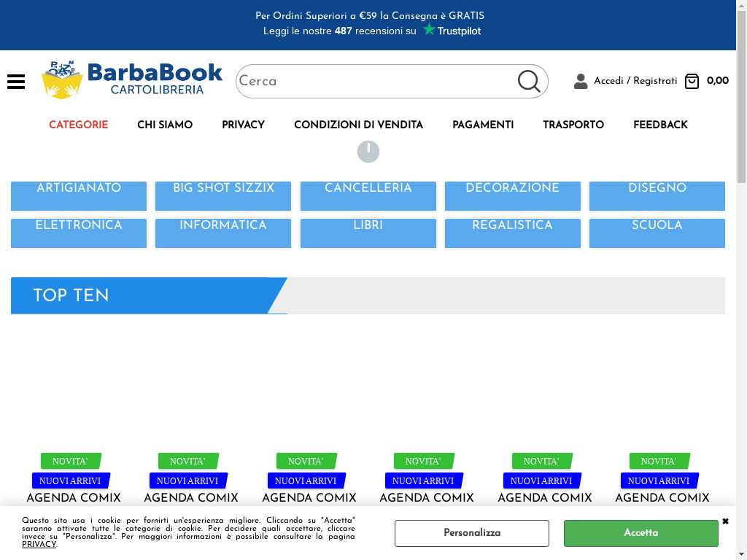Go to the TRASPORTO page

tap(573, 125)
